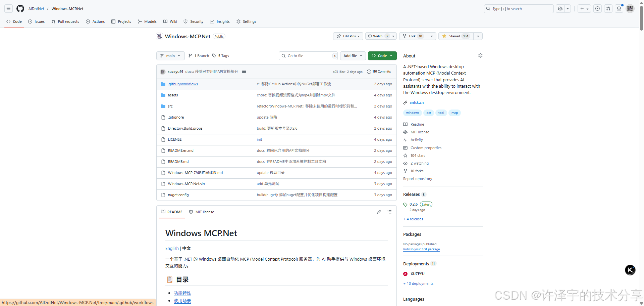Click the mcp topic tag
644x306 pixels.
[x=454, y=113]
